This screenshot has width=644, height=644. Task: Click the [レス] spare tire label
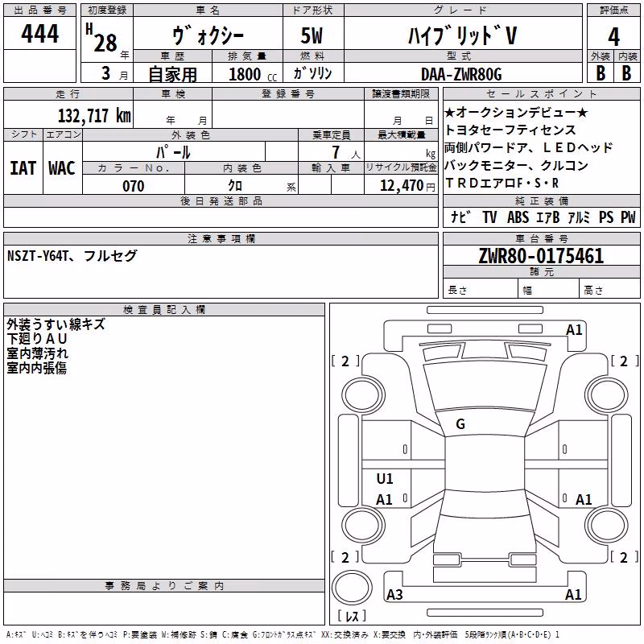[352, 616]
